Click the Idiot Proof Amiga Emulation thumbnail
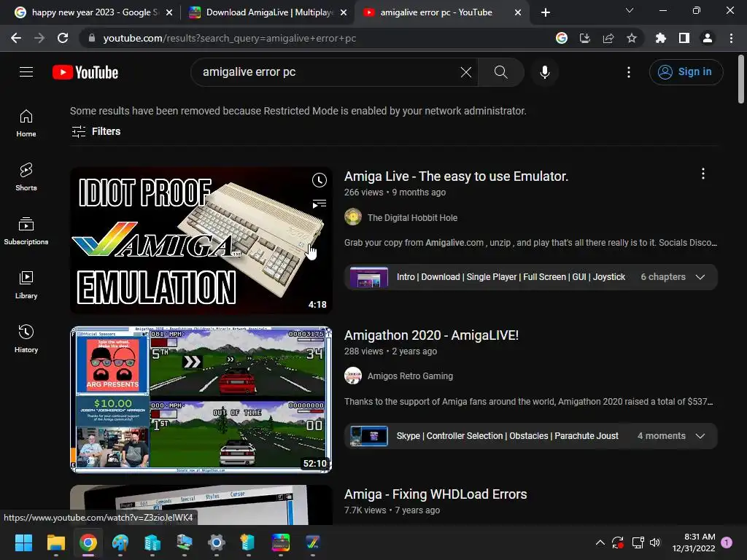Image resolution: width=747 pixels, height=560 pixels. pyautogui.click(x=201, y=240)
